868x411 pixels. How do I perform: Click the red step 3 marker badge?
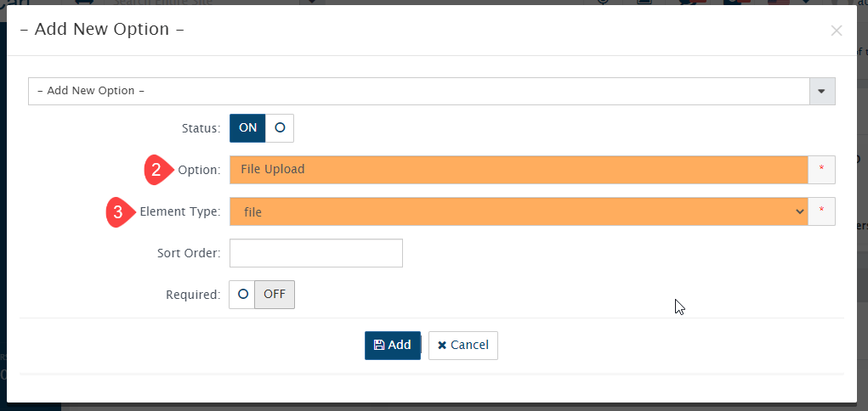(120, 211)
